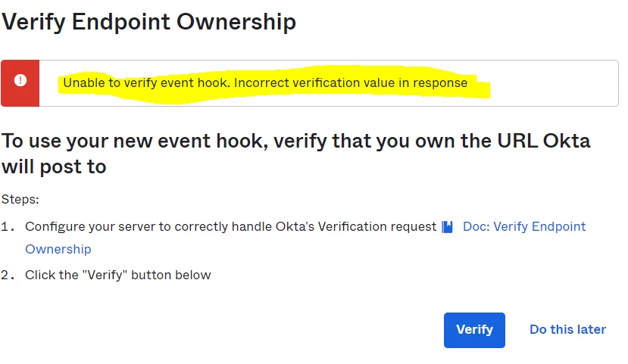Click 'Incorrect verification value in response' text
This screenshot has height=364, width=628.
[x=351, y=82]
